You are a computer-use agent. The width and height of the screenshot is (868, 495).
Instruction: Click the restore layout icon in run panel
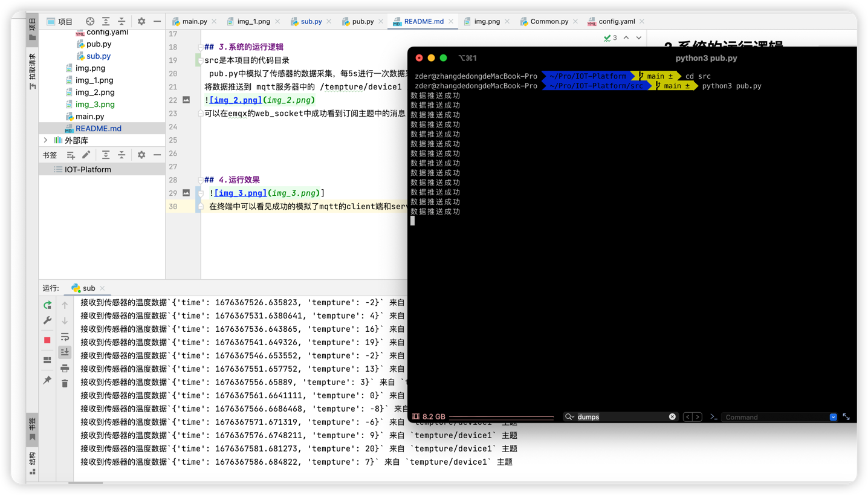pos(47,360)
